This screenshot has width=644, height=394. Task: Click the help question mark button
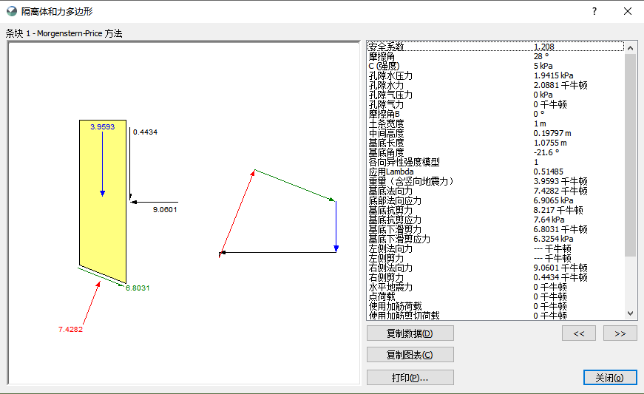[x=594, y=11]
